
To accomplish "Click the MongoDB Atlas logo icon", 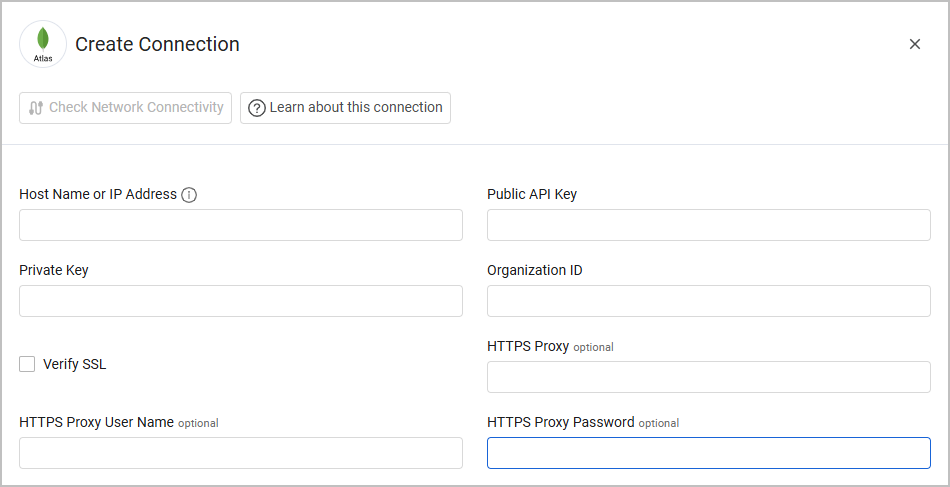I will (x=43, y=44).
